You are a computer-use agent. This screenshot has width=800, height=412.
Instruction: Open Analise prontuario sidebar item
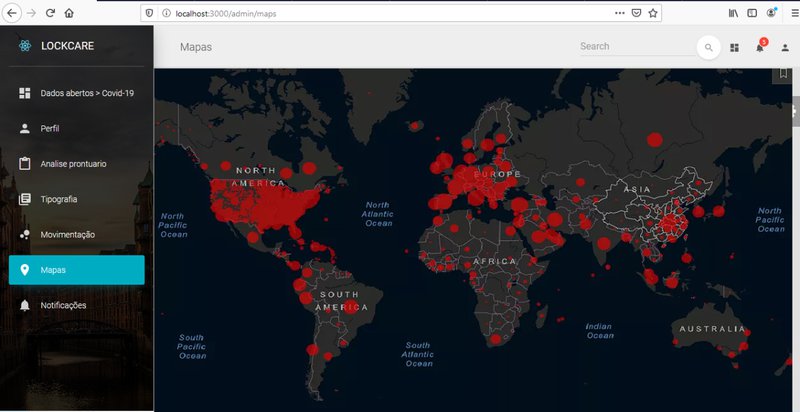77,164
